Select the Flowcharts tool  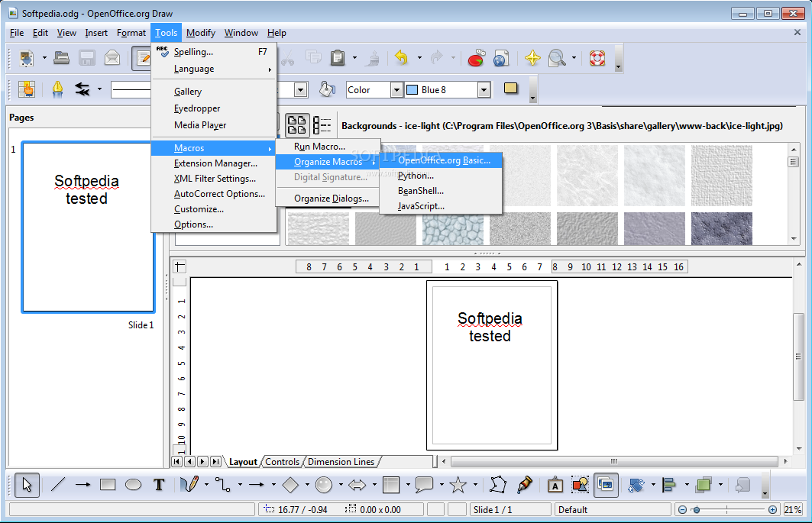coord(391,485)
